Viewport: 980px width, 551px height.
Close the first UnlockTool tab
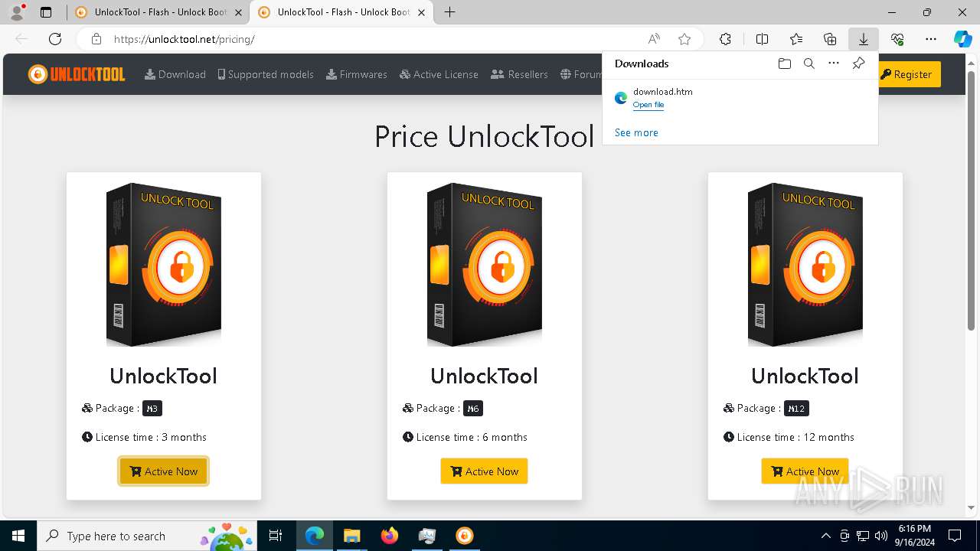click(x=238, y=12)
